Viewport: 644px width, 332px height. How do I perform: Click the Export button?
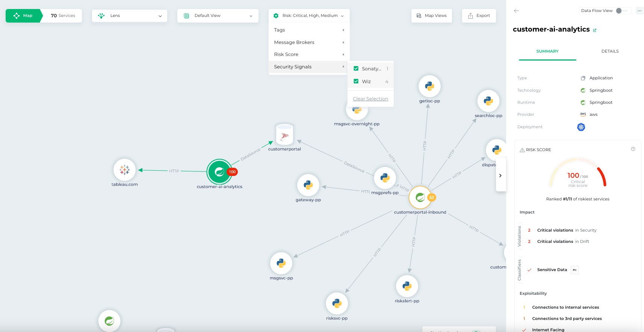tap(479, 16)
